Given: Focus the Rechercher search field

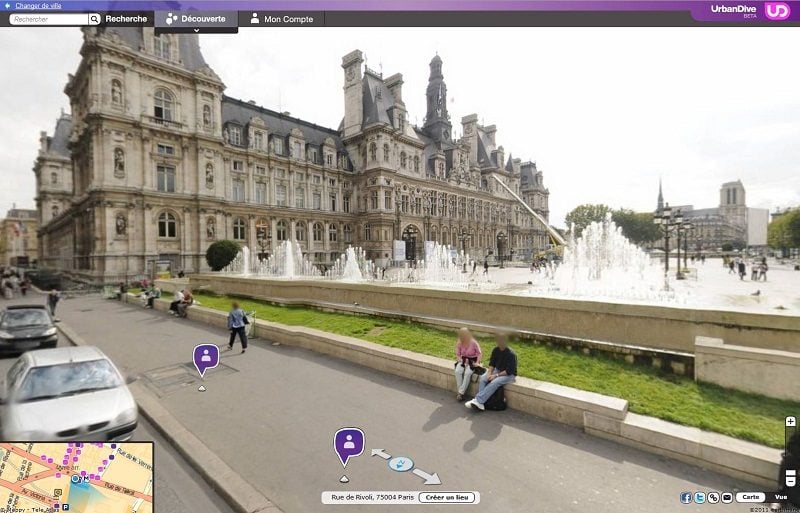Looking at the screenshot, I should point(48,19).
